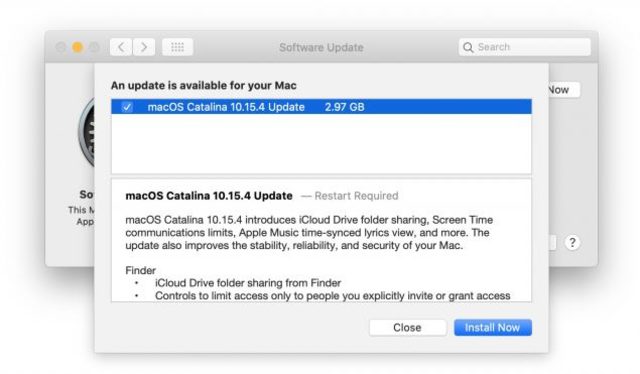The image size is (640, 374).
Task: Click the 2.97 GB size value
Action: pos(344,107)
